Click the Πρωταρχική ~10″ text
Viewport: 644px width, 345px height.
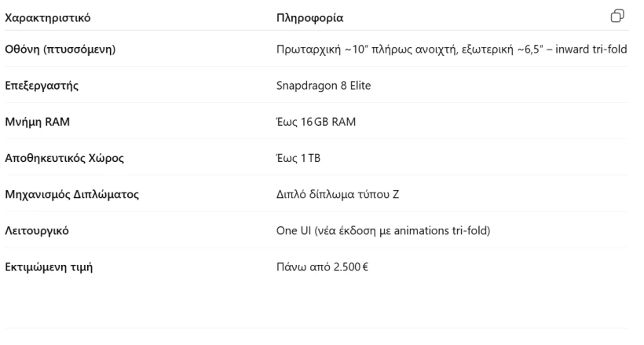[x=322, y=50]
